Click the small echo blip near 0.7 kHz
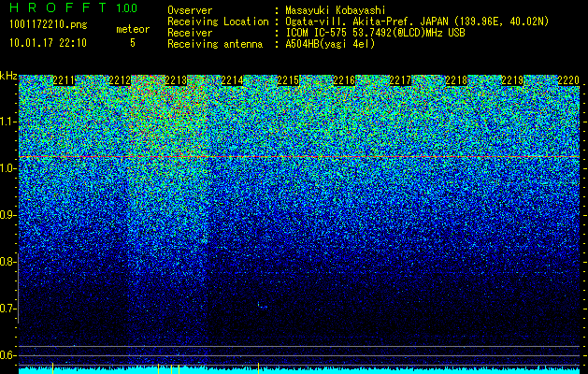588x374 pixels. (x=263, y=305)
